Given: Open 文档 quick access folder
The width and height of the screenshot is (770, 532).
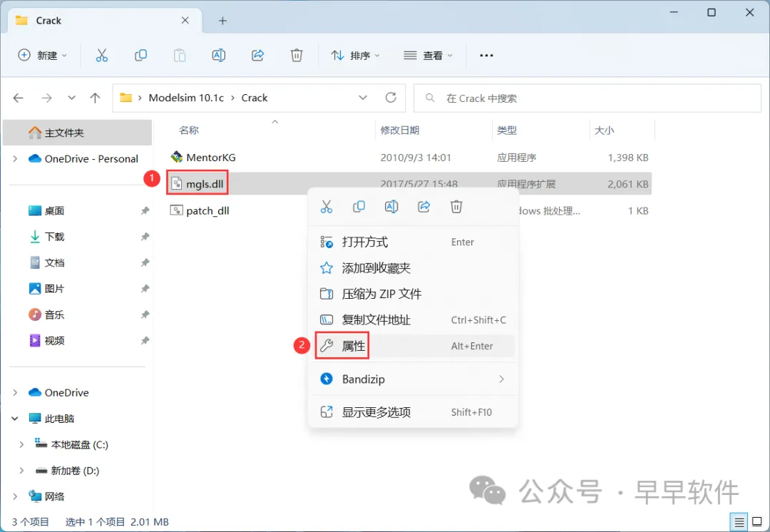Looking at the screenshot, I should tap(46, 263).
